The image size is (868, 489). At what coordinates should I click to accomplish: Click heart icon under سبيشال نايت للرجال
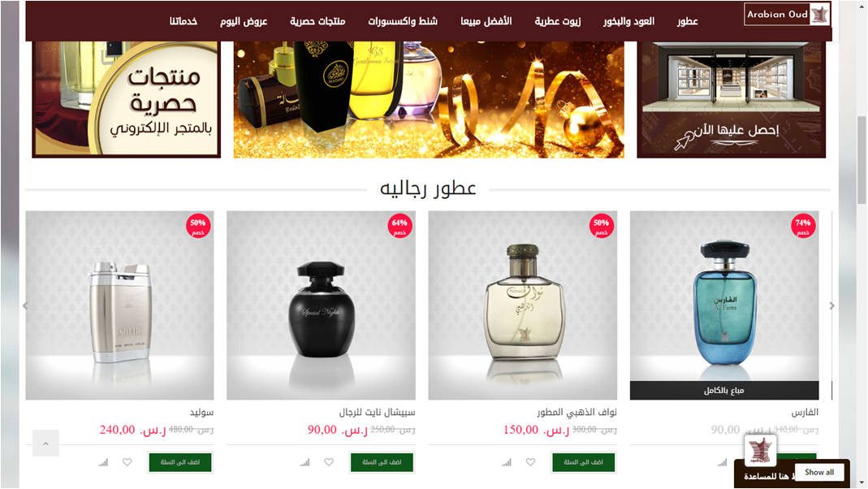tap(329, 462)
